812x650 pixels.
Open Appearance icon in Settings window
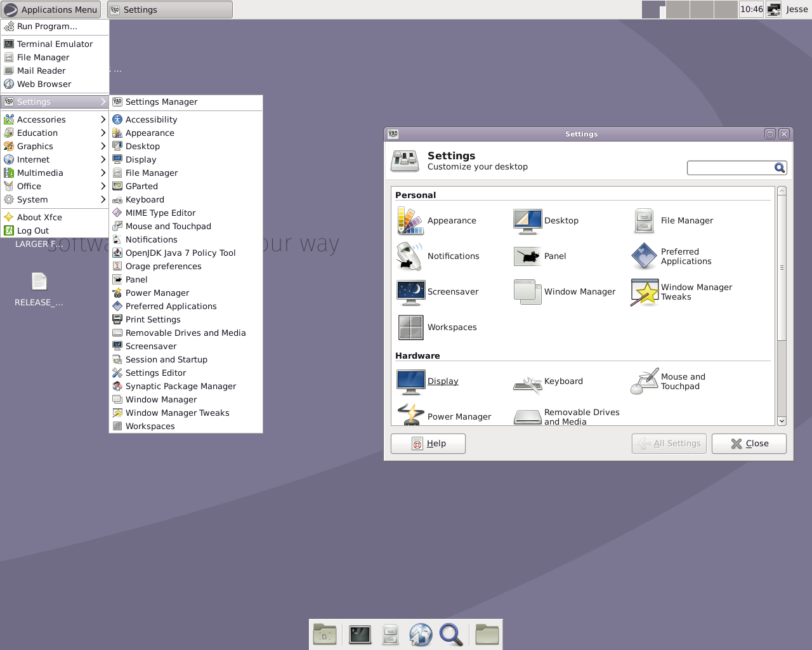click(x=410, y=220)
